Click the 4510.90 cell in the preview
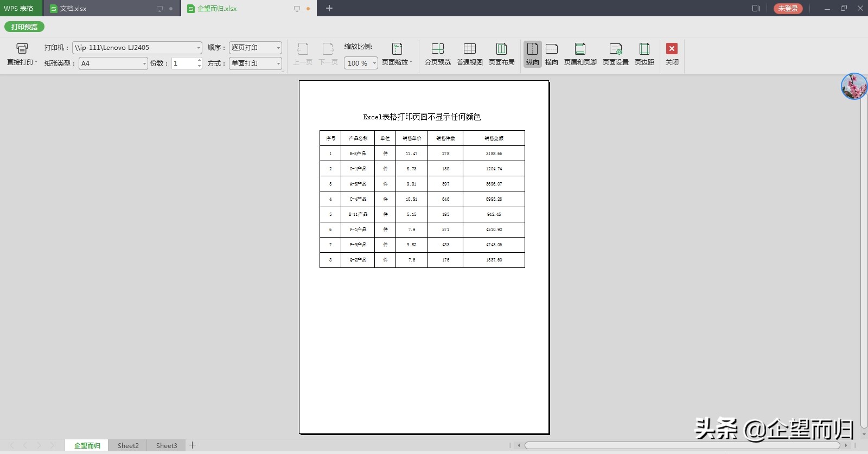 tap(494, 229)
